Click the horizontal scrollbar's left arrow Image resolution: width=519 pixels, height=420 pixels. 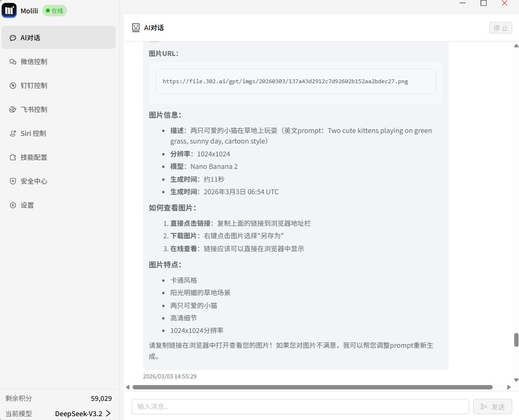pos(127,387)
